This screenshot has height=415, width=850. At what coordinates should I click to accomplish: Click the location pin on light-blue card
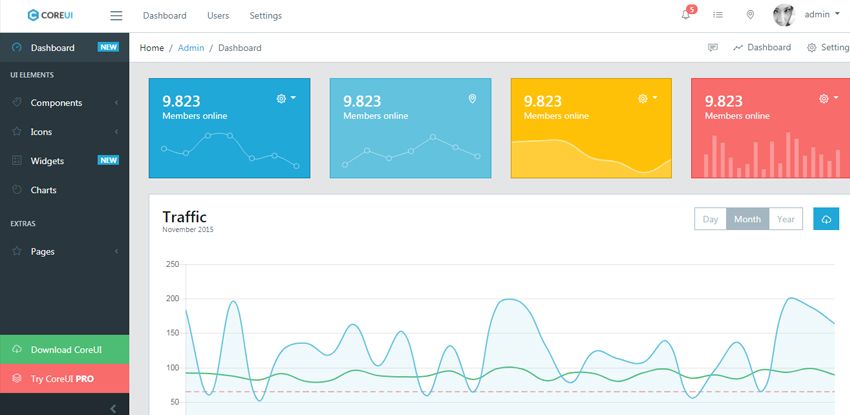click(x=472, y=99)
